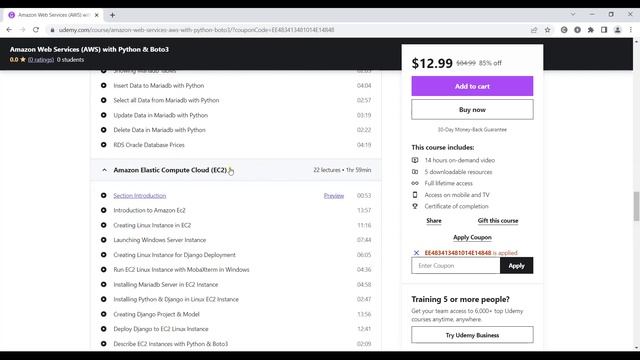This screenshot has width=640, height=360.
Task: Apply the coupon with Apply button
Action: click(516, 265)
